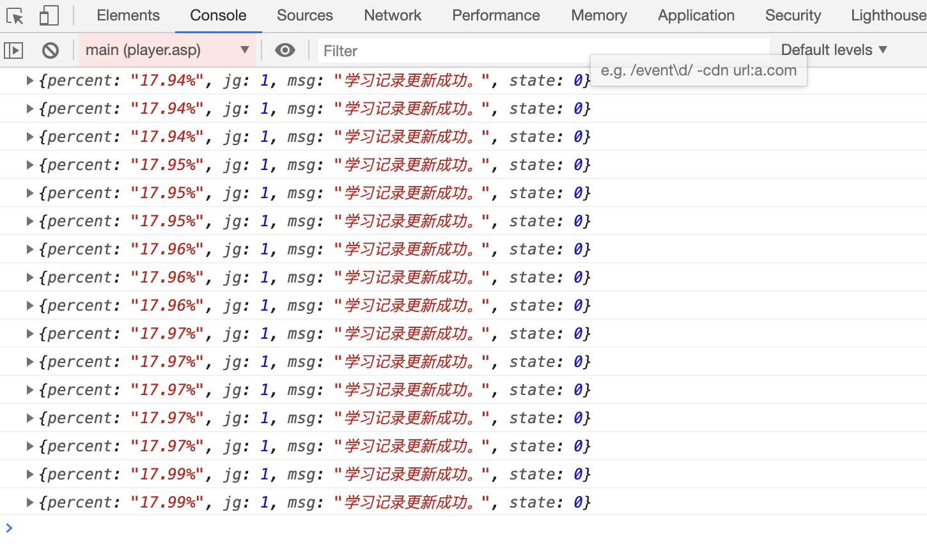Open the Memory tab

pyautogui.click(x=599, y=15)
